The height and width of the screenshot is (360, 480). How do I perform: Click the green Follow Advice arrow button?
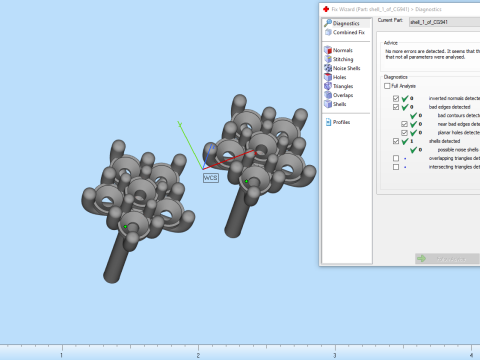(447, 259)
